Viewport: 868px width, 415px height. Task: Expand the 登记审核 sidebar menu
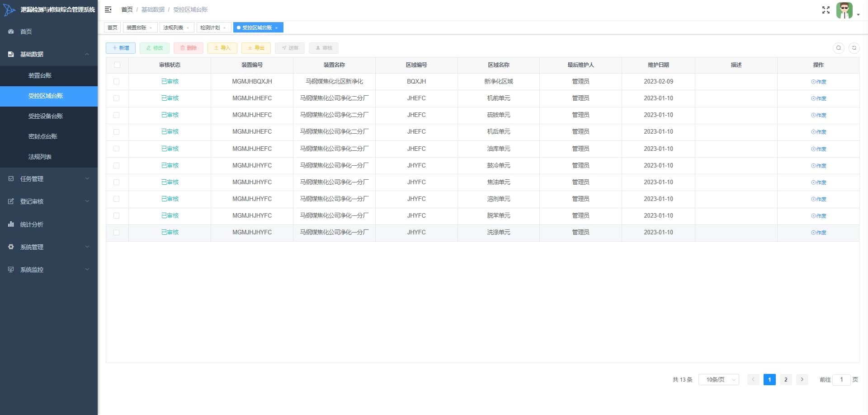tap(49, 201)
